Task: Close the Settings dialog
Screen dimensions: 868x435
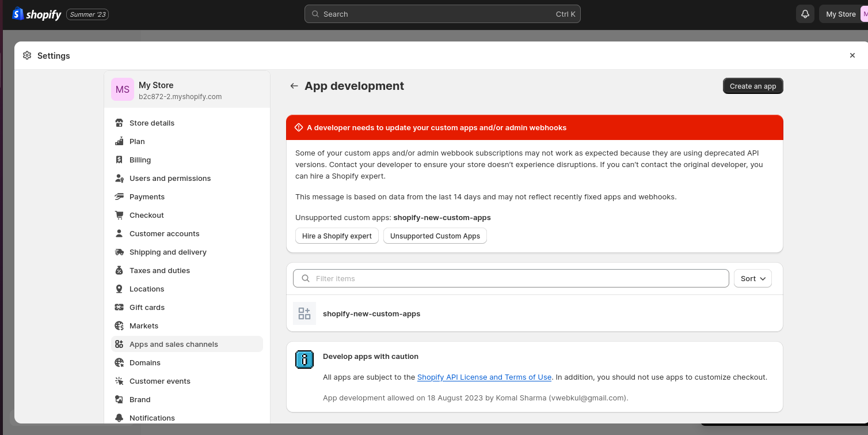Action: click(852, 55)
